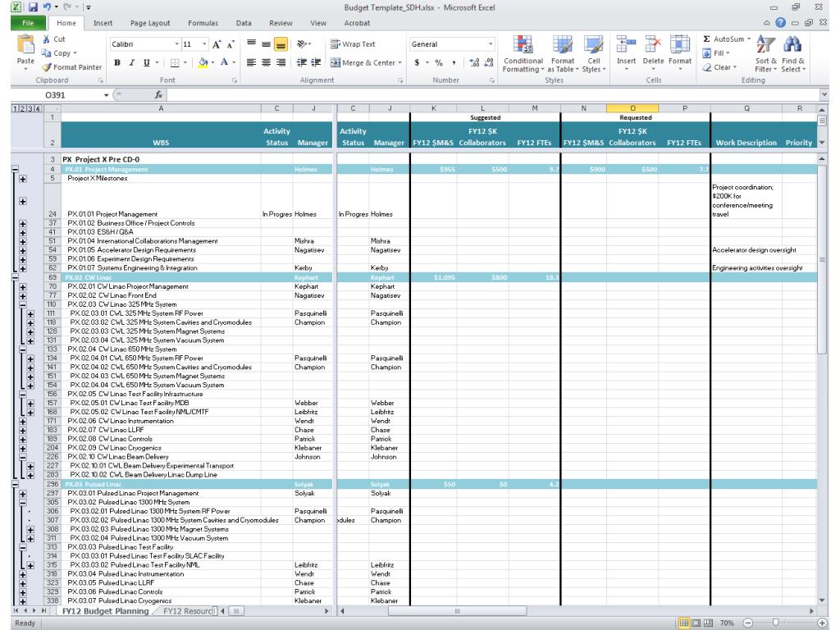
Task: Click the text Orientation icon
Action: click(302, 44)
